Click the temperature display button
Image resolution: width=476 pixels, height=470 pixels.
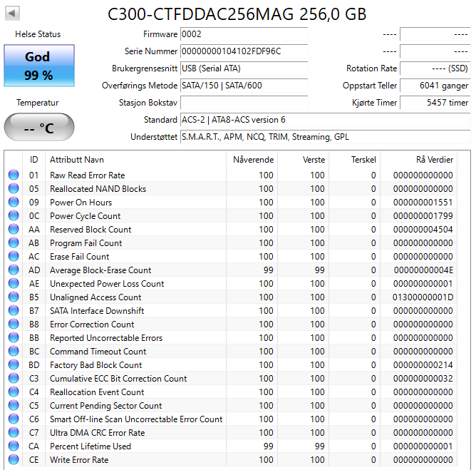38,128
